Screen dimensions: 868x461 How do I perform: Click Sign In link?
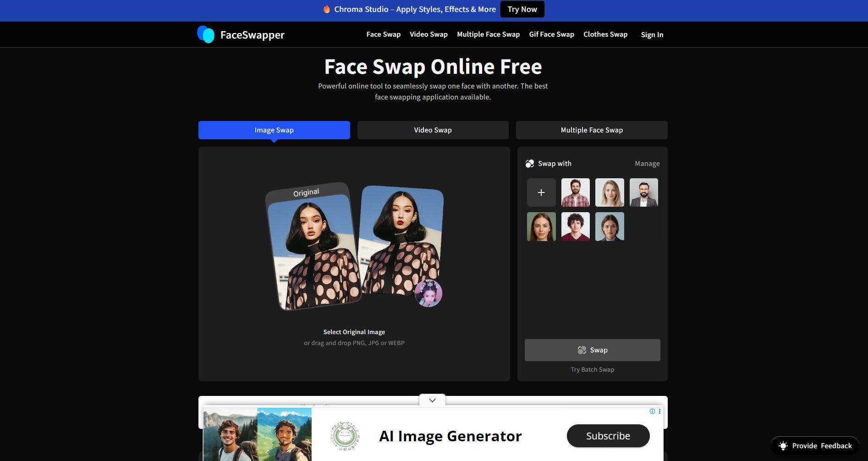coord(652,35)
